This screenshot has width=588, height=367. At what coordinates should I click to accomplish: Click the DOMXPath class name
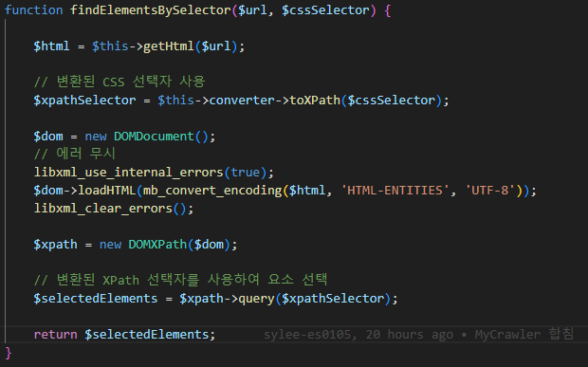(x=157, y=245)
